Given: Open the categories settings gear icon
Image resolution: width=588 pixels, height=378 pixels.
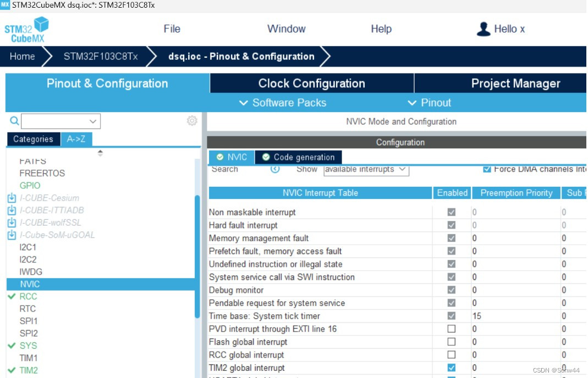Looking at the screenshot, I should pos(192,121).
